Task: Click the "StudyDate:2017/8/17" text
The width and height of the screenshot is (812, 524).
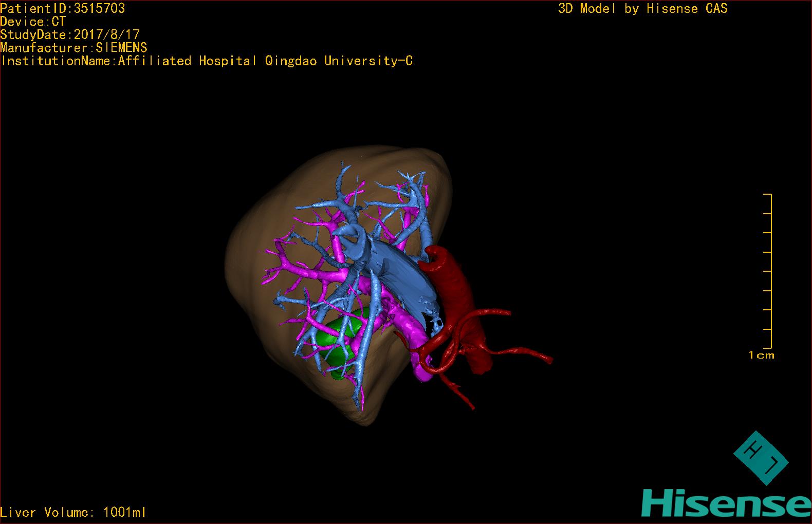Action: [70, 34]
